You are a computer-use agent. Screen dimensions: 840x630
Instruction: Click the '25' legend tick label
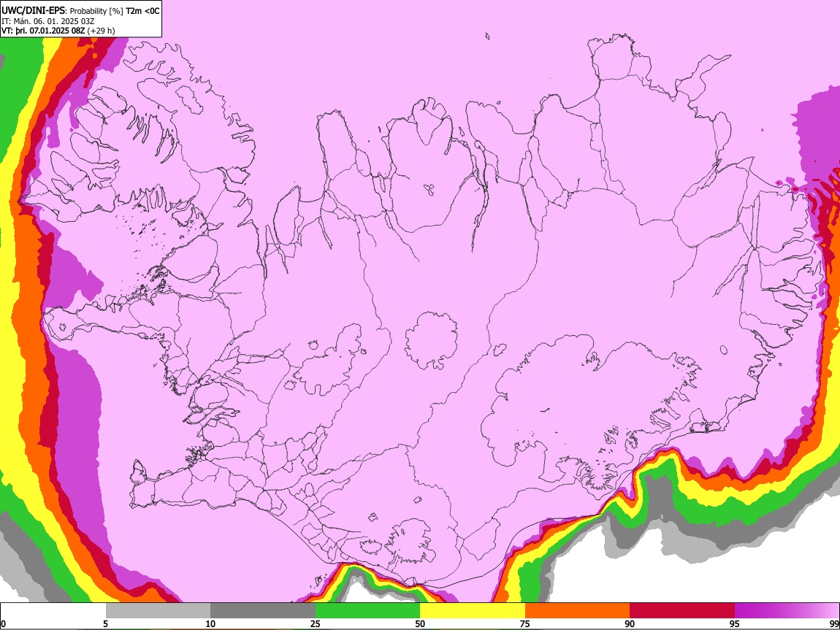click(316, 624)
